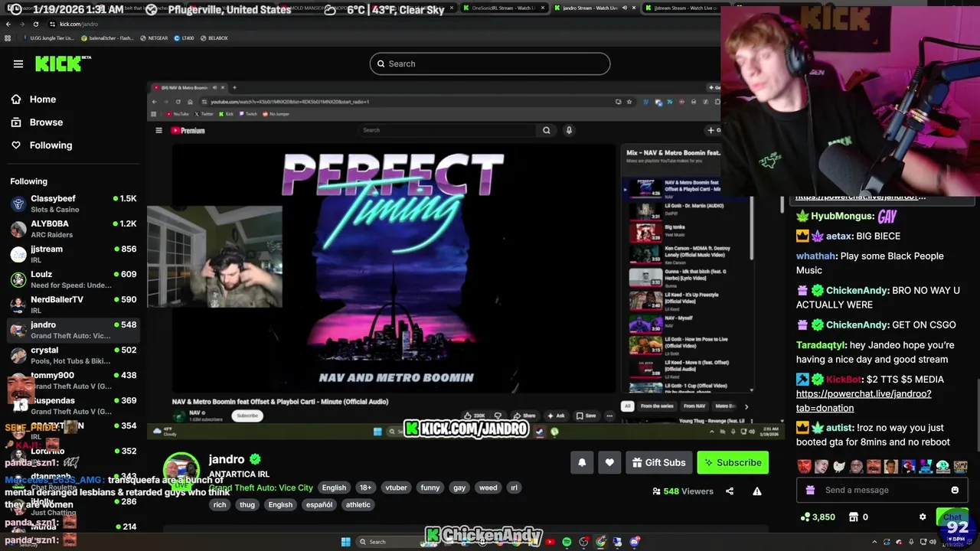Image resolution: width=980 pixels, height=551 pixels.
Task: Open the emoji picker in chat
Action: (x=955, y=490)
